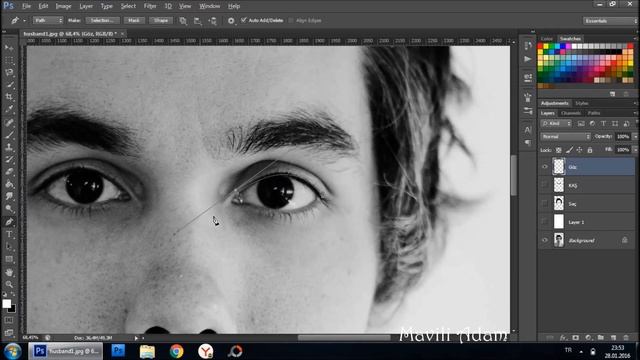Image resolution: width=640 pixels, height=360 pixels.
Task: Select the Path Selection tool
Action: click(x=9, y=247)
